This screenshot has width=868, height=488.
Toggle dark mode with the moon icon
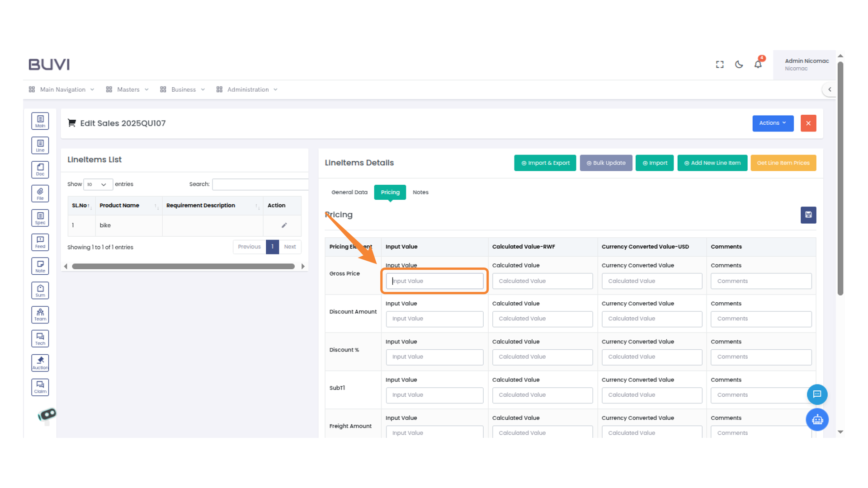click(x=739, y=65)
